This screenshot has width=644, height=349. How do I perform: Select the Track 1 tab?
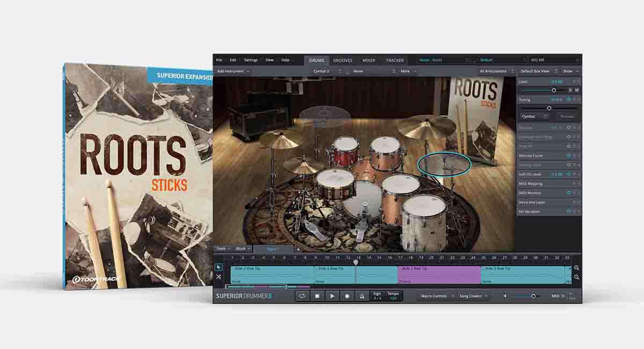pos(273,249)
